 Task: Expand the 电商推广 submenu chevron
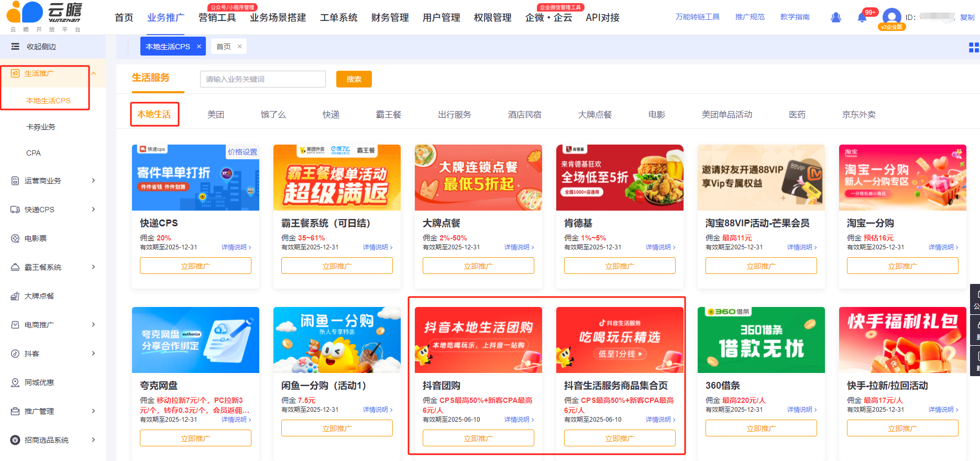pos(94,325)
